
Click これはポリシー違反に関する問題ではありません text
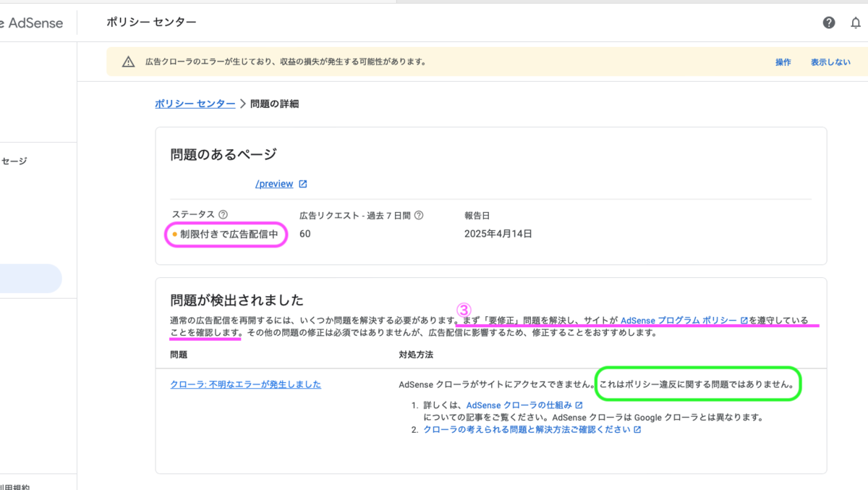pyautogui.click(x=698, y=384)
